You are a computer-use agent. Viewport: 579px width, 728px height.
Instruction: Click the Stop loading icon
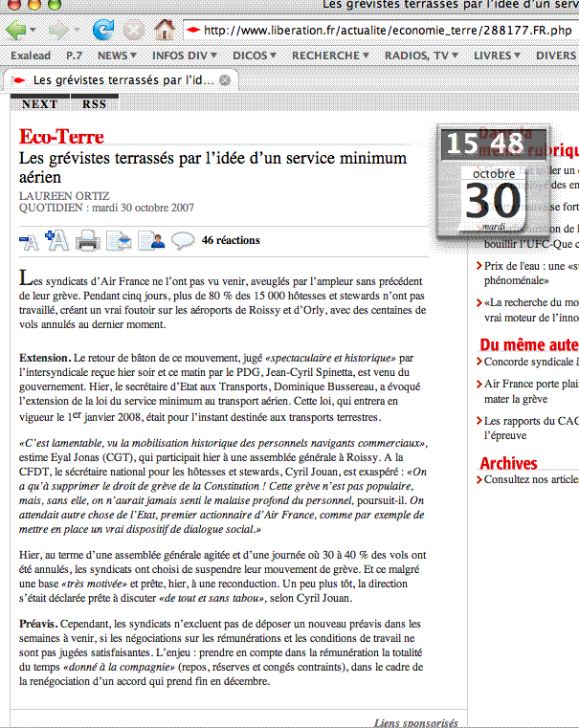pyautogui.click(x=134, y=31)
